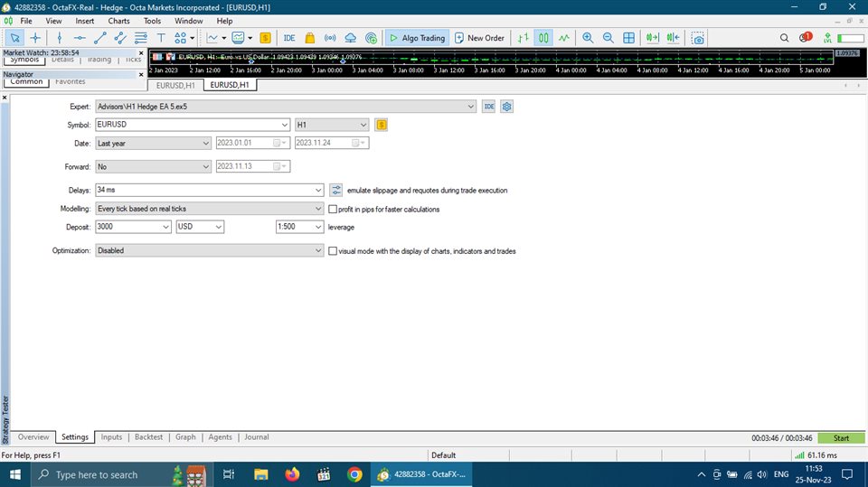Toggle auto scroll chart to end
The width and height of the screenshot is (868, 487).
(653, 38)
